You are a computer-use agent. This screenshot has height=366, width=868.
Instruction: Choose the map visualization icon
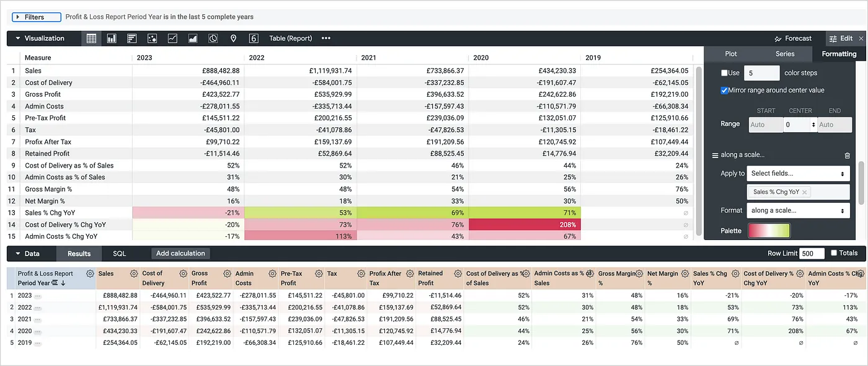coord(233,38)
